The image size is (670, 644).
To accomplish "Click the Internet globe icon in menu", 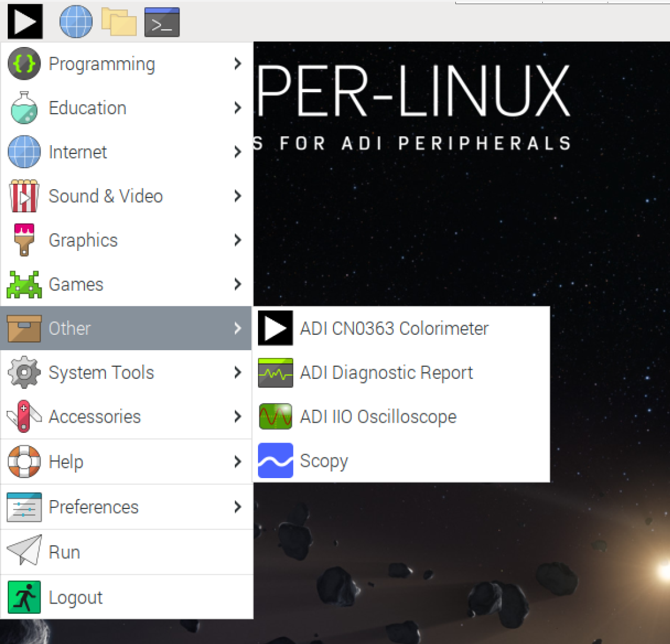I will (x=24, y=152).
